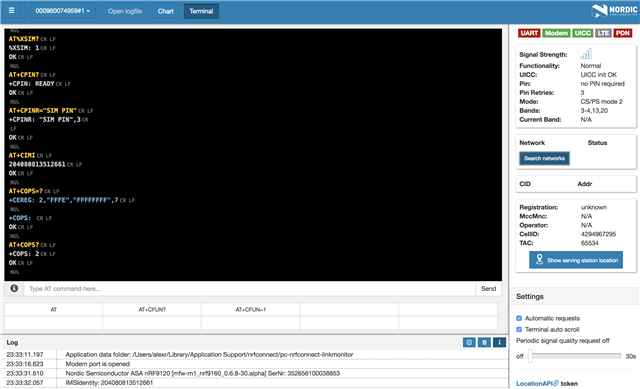Viewport: 640px width, 389px height.
Task: Click the Search networks button
Action: 544,158
